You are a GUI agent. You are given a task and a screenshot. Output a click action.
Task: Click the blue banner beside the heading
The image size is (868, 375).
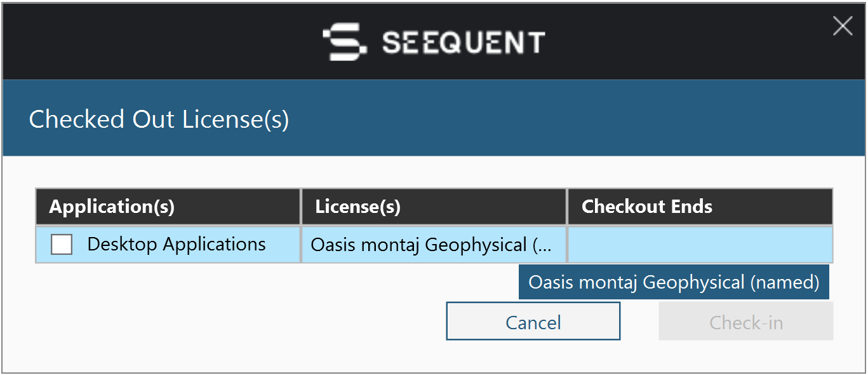571,118
